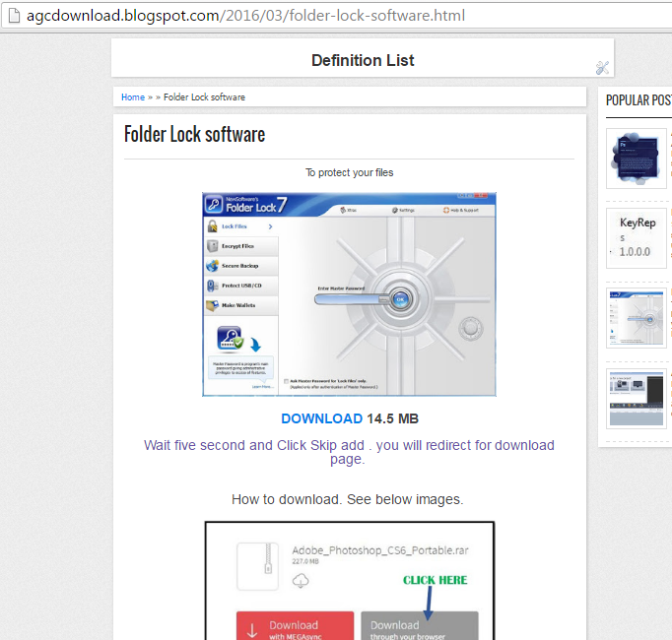
Task: Click the Wait five second redirect text
Action: click(349, 452)
